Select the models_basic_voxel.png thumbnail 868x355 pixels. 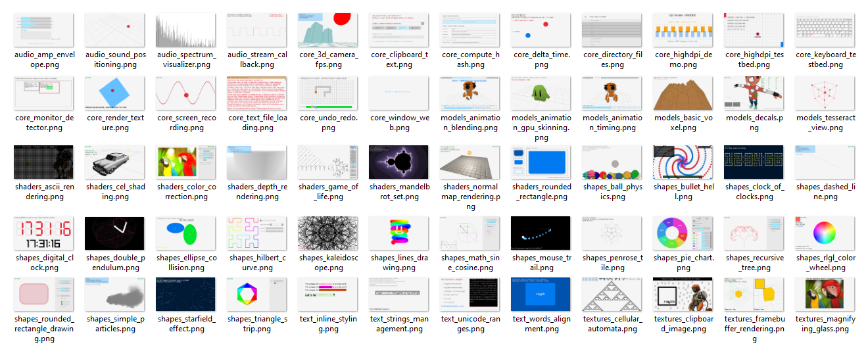[x=682, y=93]
